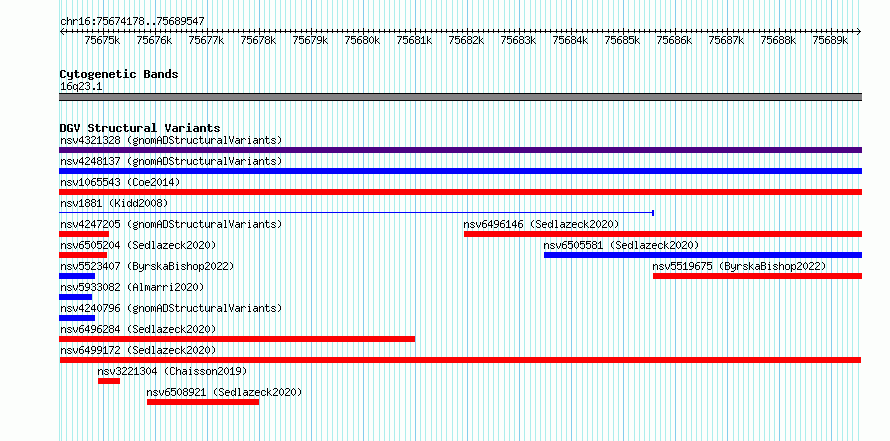
Task: Click the thin blue nsv1881 line
Action: (x=356, y=213)
